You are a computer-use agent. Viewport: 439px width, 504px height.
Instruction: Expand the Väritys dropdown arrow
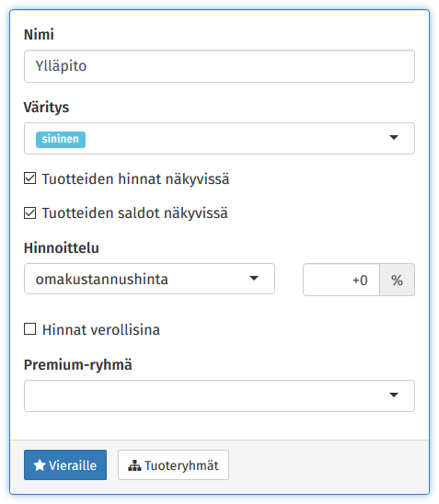coord(394,138)
